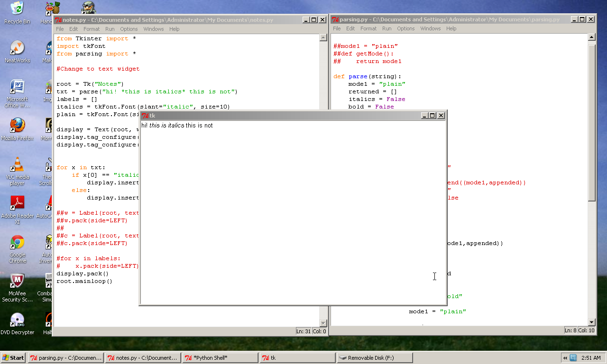
Task: Open the Run menu in parsing.py
Action: pyautogui.click(x=386, y=28)
